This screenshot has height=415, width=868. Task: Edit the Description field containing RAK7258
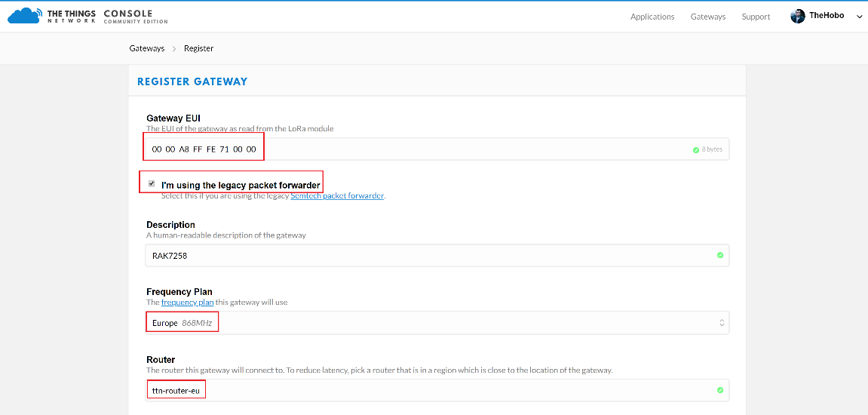tap(437, 256)
